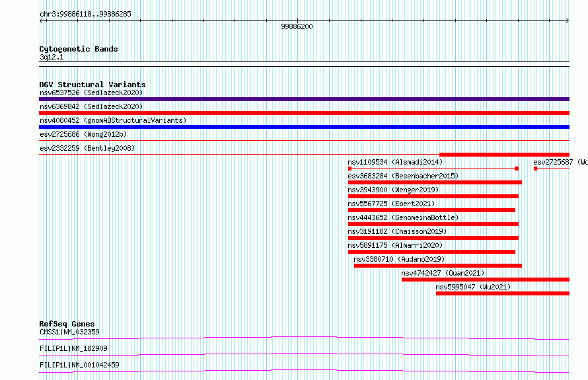Select the nsv3943900 red variant bar
Viewport: 588px width, 380px height.
[433, 196]
